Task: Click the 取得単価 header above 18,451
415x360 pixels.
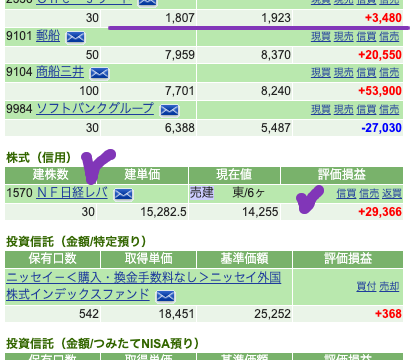Action: click(148, 259)
